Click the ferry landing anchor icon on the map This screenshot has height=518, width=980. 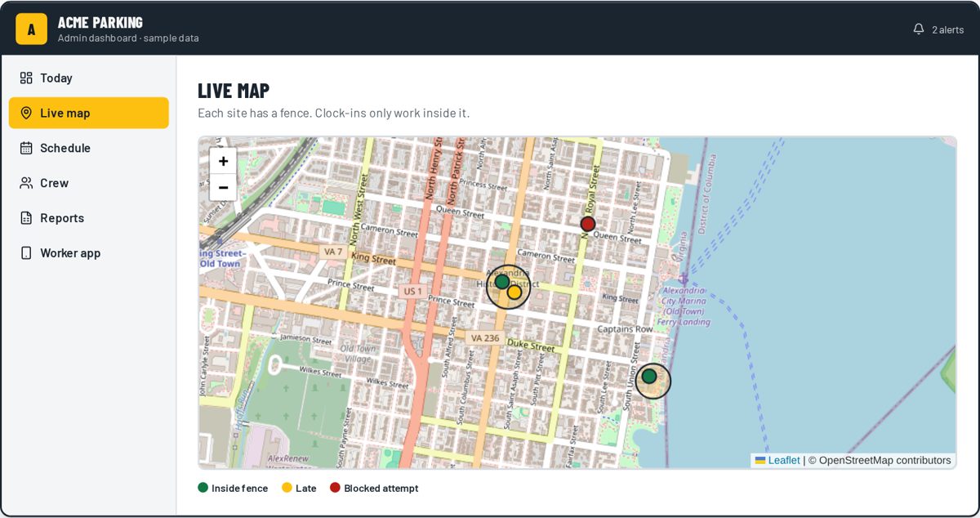click(x=684, y=279)
